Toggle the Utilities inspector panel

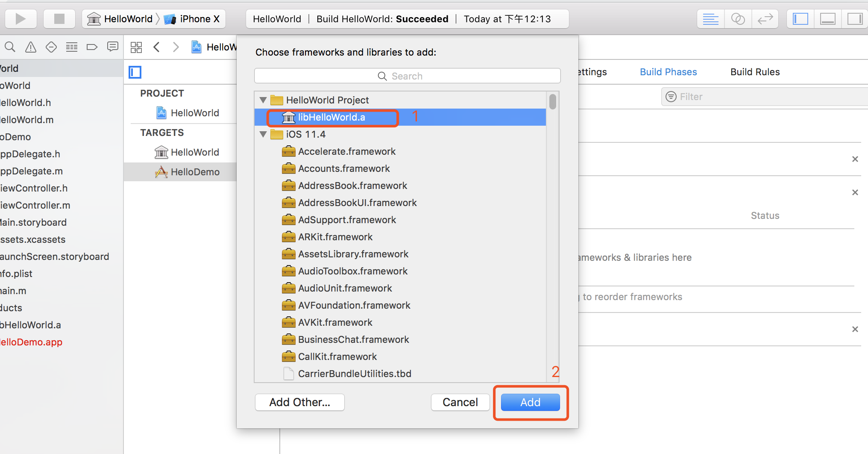coord(855,19)
